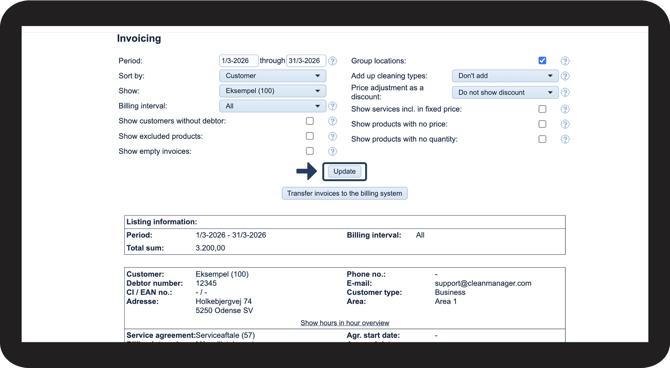Select the Invoicing page heading
Image resolution: width=670 pixels, height=368 pixels.
[x=139, y=38]
